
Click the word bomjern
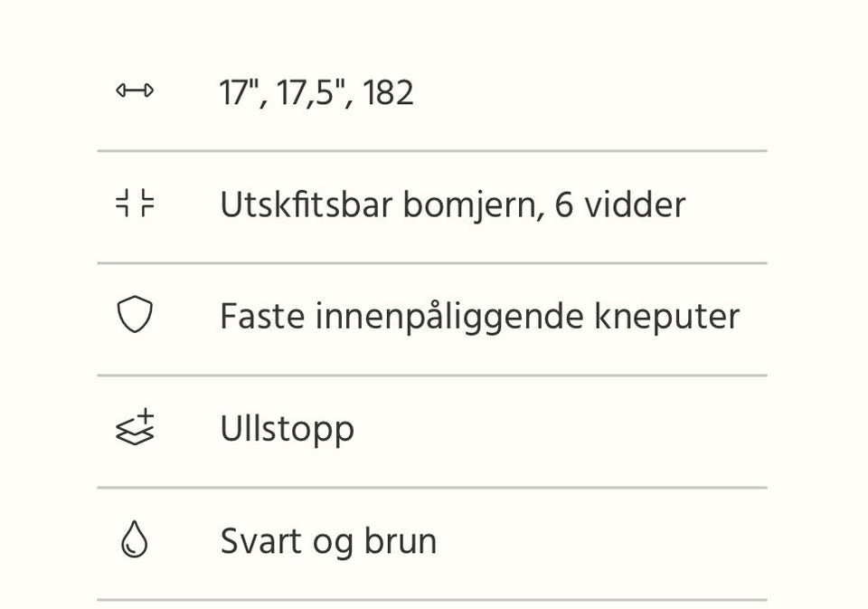point(472,205)
